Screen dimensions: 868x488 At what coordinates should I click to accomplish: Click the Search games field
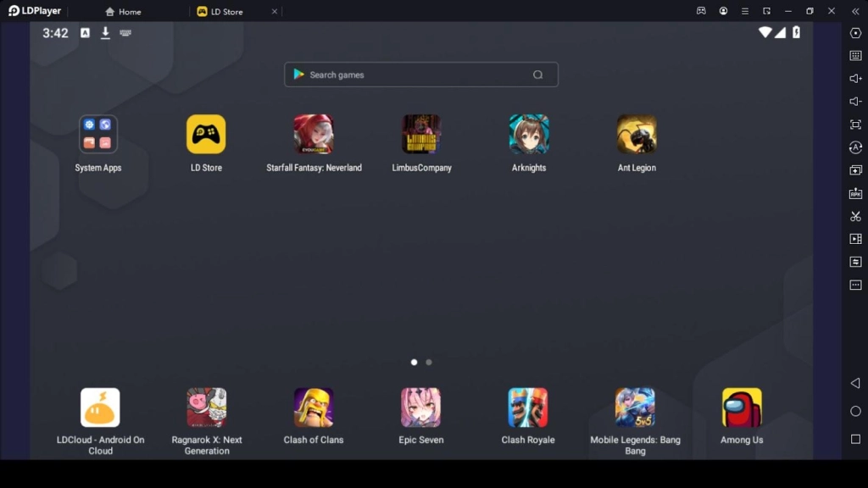[x=421, y=75]
